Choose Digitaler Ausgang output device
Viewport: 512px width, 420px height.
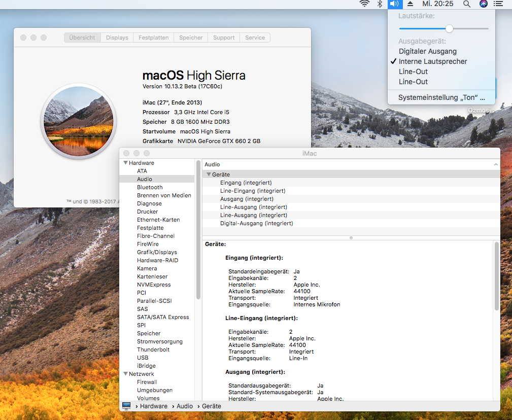click(x=427, y=51)
